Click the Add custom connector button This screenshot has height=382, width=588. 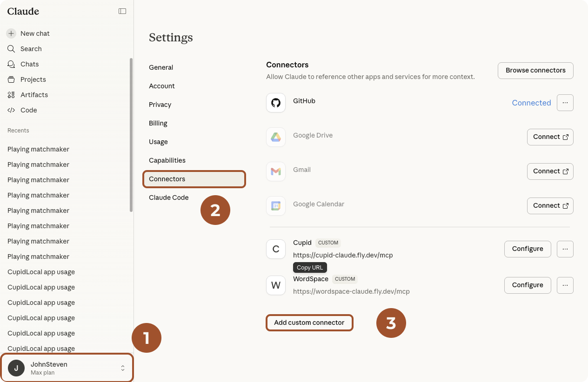pos(309,323)
